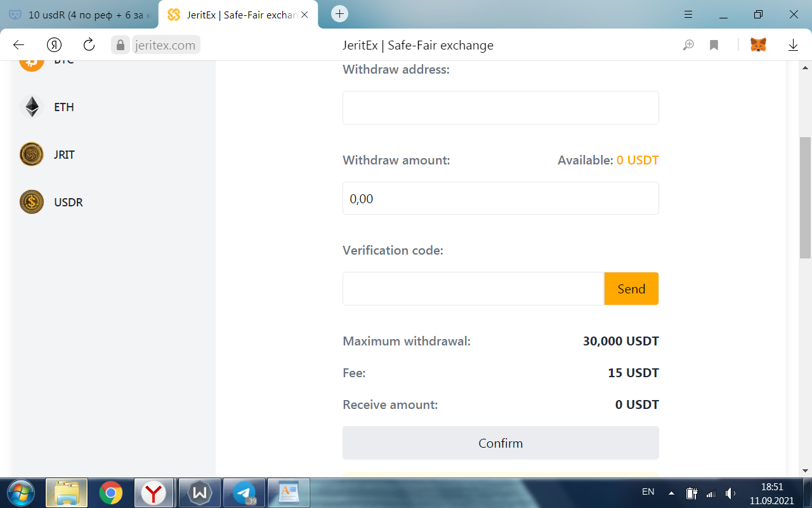
Task: Click the 15 USDT fee value
Action: point(634,373)
